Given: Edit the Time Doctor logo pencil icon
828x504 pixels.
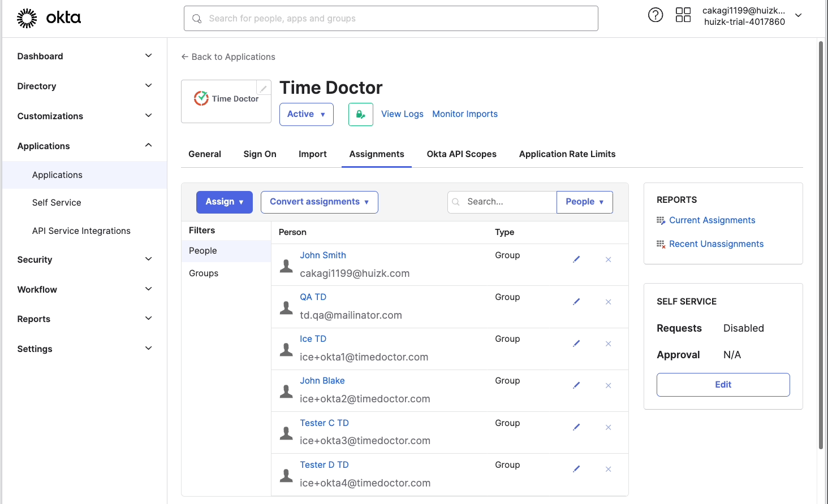Looking at the screenshot, I should [x=264, y=88].
